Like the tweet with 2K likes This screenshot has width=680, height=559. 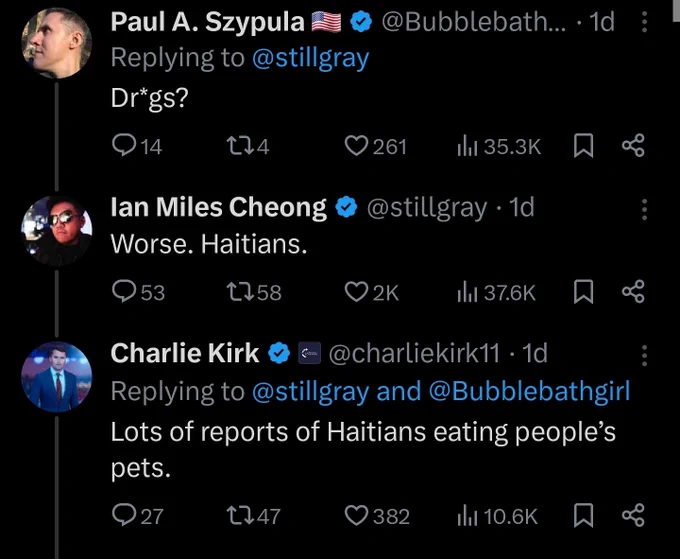(371, 292)
